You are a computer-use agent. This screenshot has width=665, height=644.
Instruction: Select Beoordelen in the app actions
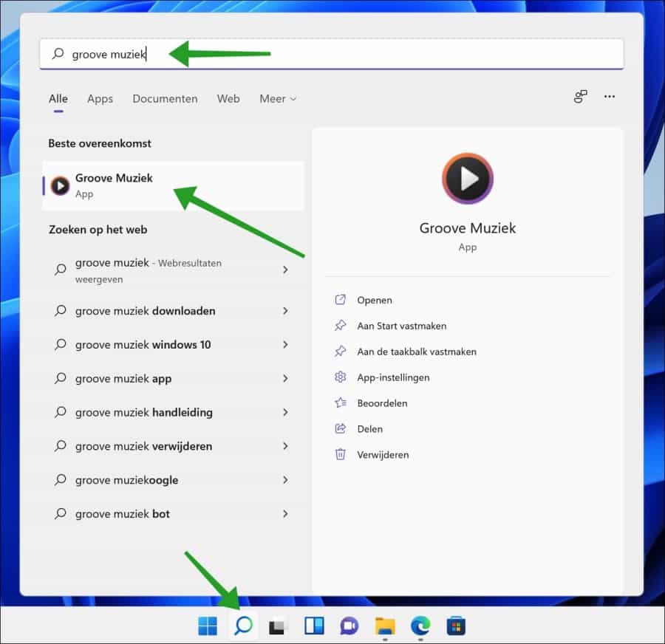(x=382, y=403)
